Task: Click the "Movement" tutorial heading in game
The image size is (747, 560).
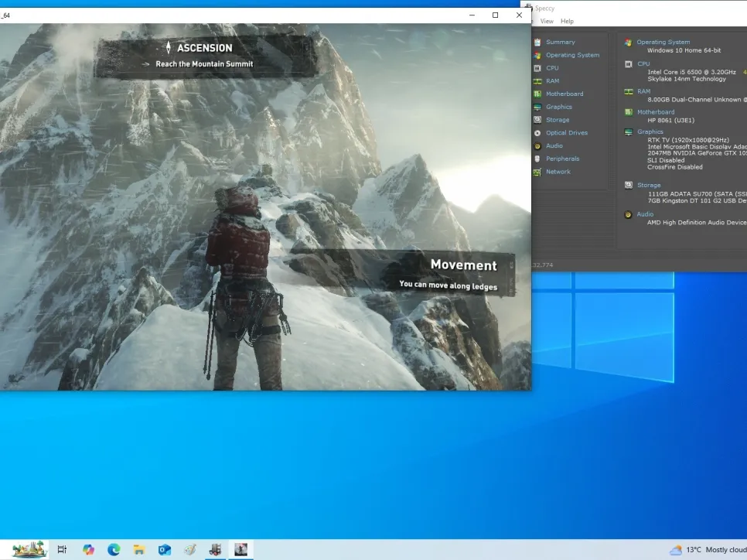Action: 463,265
